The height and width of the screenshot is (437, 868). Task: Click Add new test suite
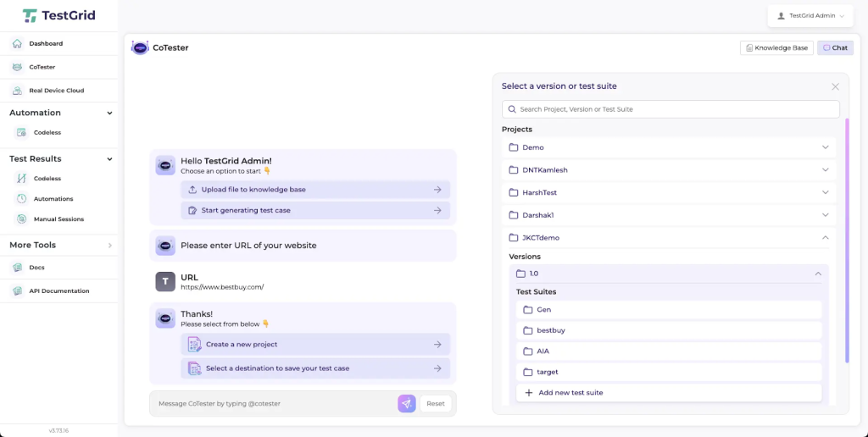pos(669,393)
